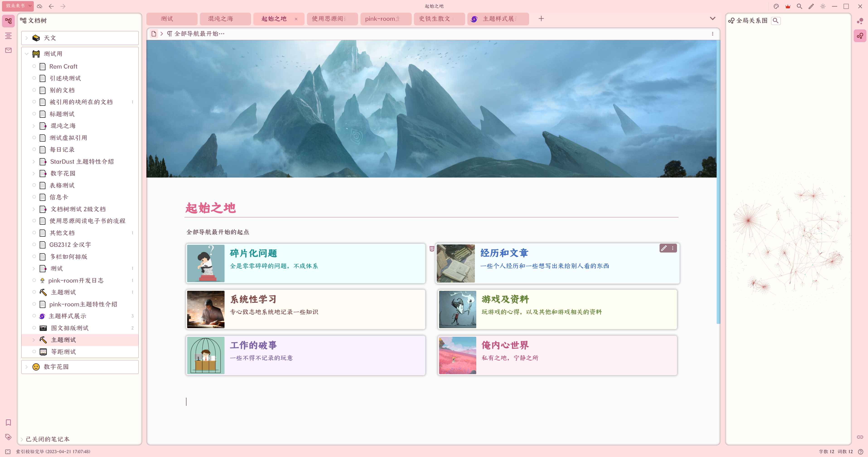Open the inbox panel icon
This screenshot has height=457, width=868.
(8, 50)
